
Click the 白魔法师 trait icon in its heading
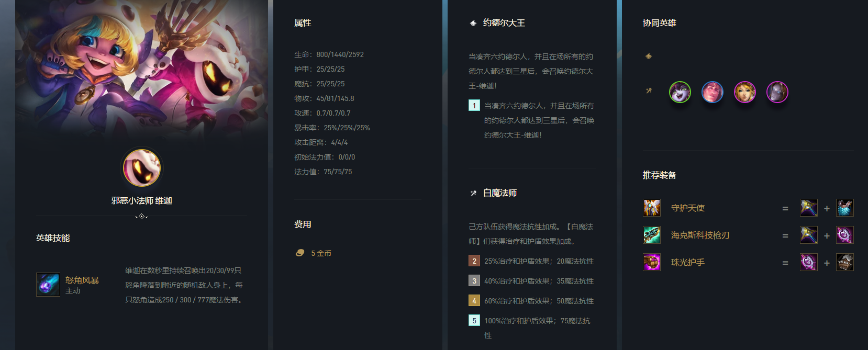[473, 193]
